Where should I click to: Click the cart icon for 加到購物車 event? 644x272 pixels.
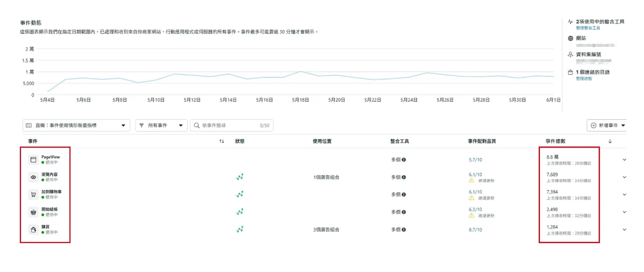pos(33,195)
